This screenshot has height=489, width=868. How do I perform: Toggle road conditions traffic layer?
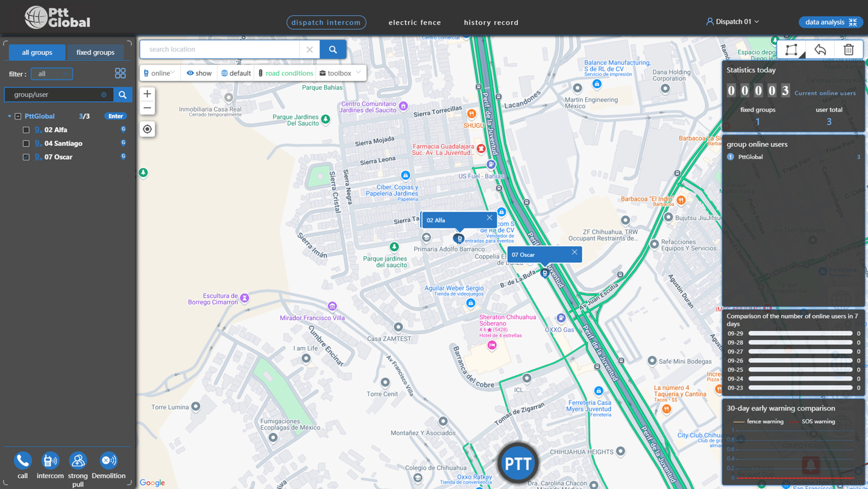click(x=285, y=73)
